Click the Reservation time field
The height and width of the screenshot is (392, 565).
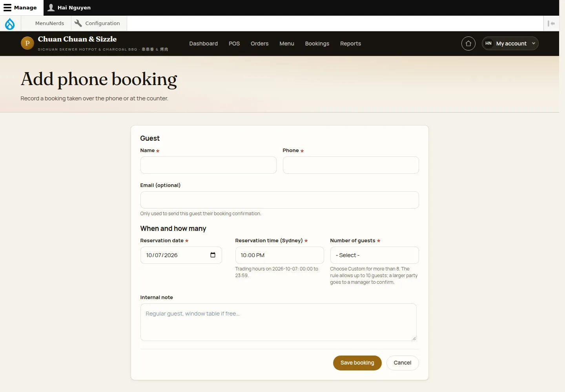(279, 255)
